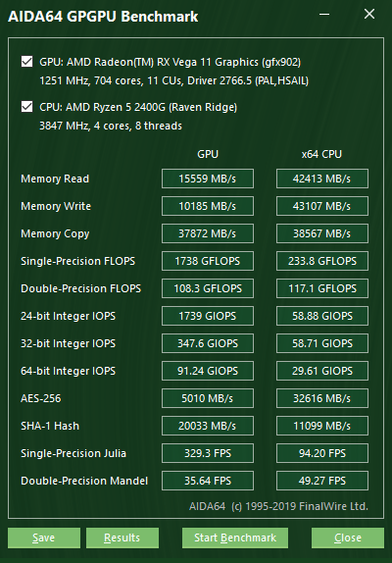The width and height of the screenshot is (392, 563).
Task: Click the GPU SHA-1 Hash 20033 MB/s result
Action: coord(208,426)
